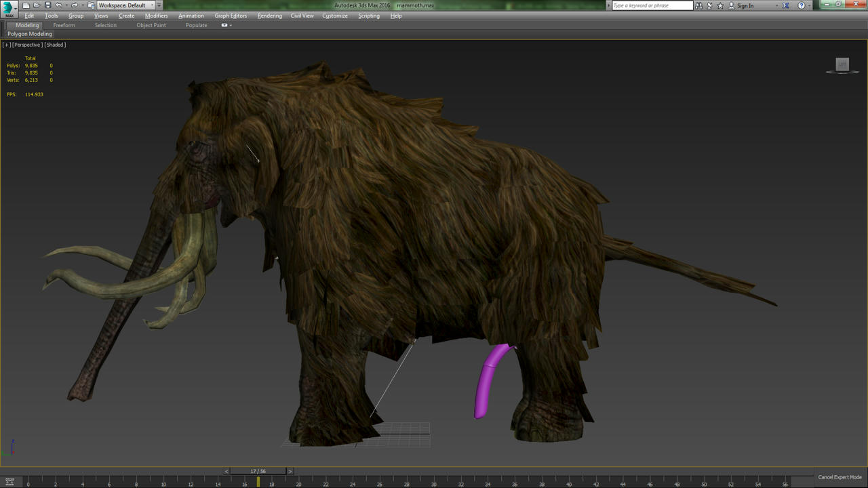Open the Group menu
The width and height of the screenshot is (868, 488).
pos(76,16)
